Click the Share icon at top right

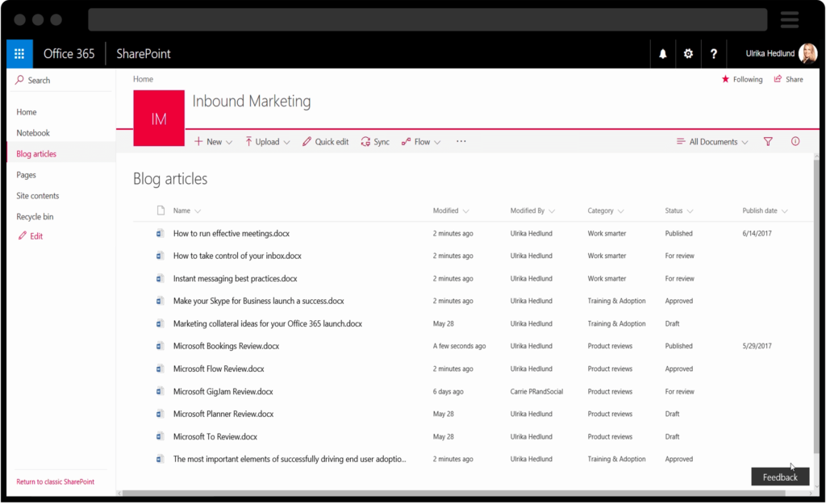pos(778,79)
